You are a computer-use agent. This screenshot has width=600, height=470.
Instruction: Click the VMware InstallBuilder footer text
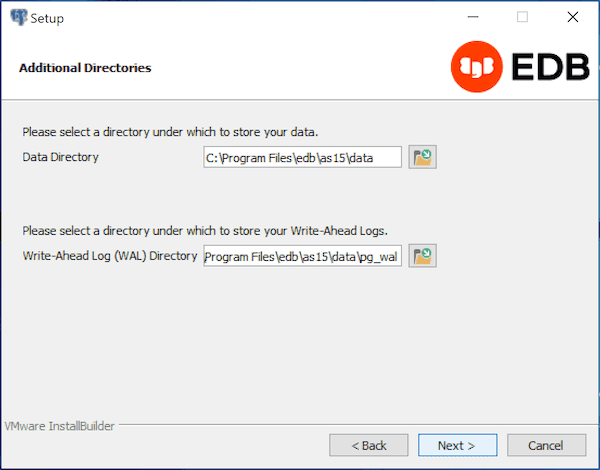[60, 425]
